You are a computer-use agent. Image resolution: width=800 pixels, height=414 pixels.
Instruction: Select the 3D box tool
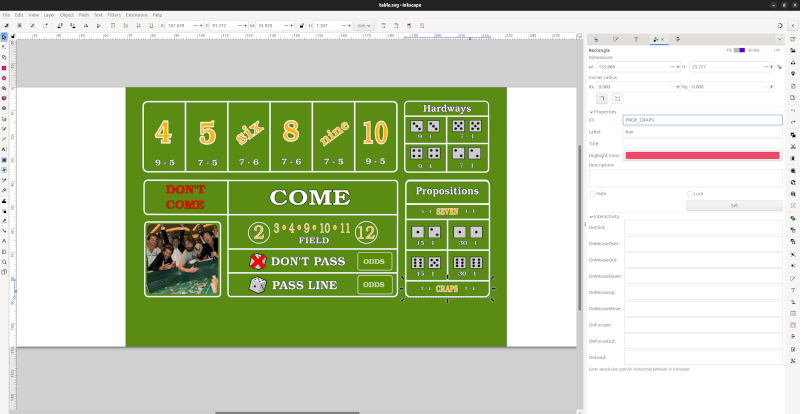pos(4,98)
